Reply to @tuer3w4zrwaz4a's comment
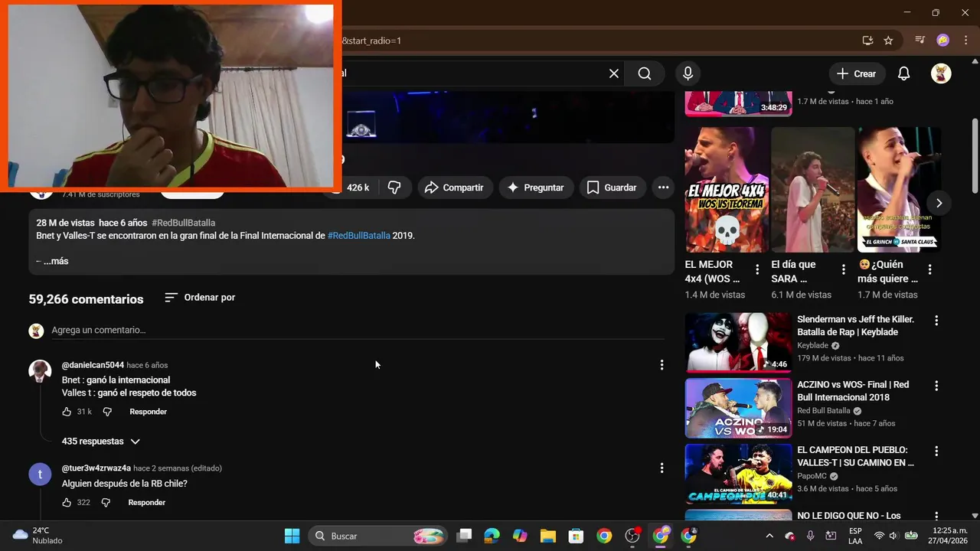Image resolution: width=980 pixels, height=551 pixels. click(x=146, y=503)
